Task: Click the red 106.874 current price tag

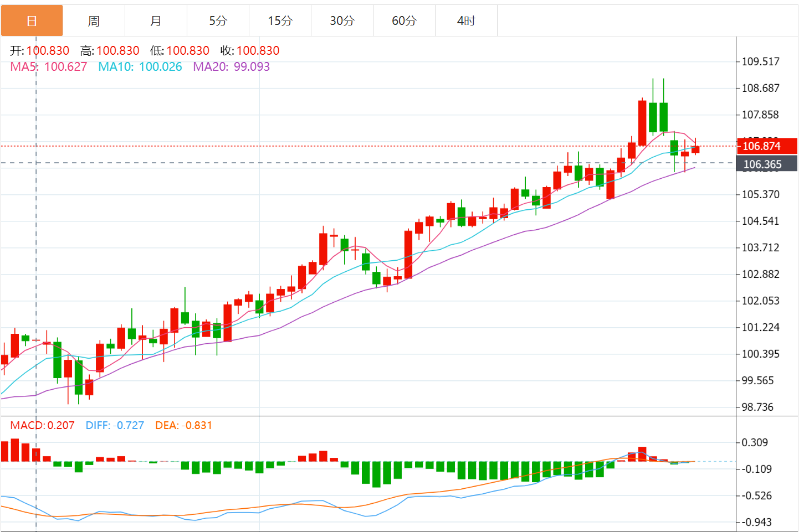Action: 767,146
